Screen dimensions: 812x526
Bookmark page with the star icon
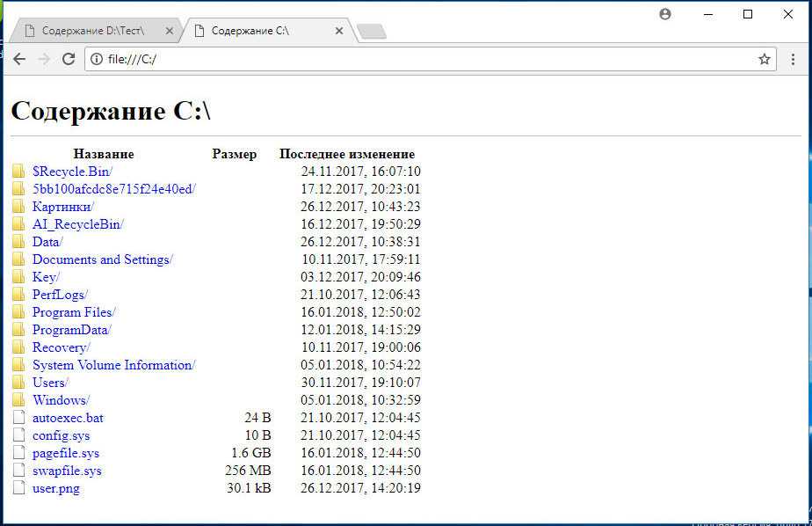[x=764, y=59]
